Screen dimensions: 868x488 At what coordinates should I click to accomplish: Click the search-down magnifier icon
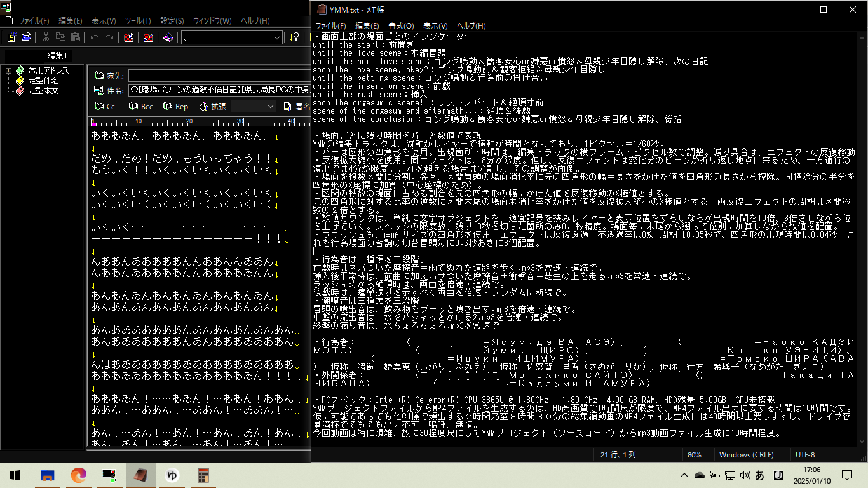click(x=294, y=37)
